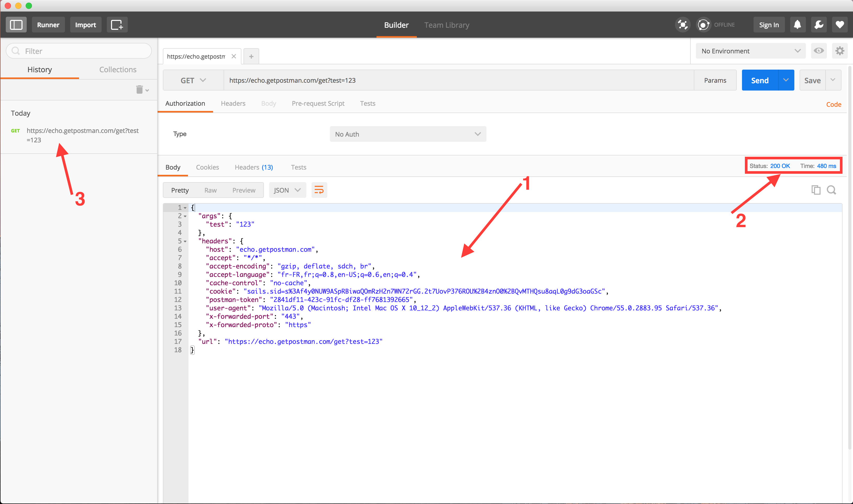Image resolution: width=853 pixels, height=504 pixels.
Task: Click the Code link
Action: coord(834,105)
